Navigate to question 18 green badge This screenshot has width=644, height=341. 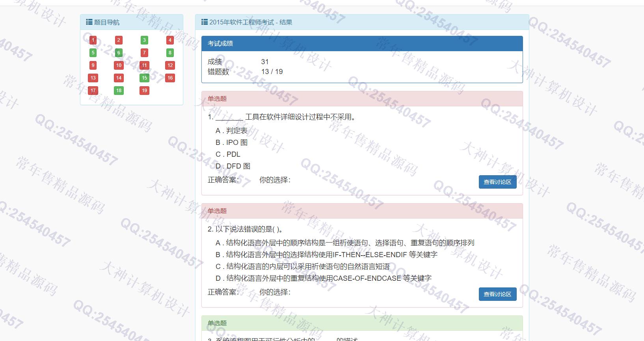(x=119, y=91)
